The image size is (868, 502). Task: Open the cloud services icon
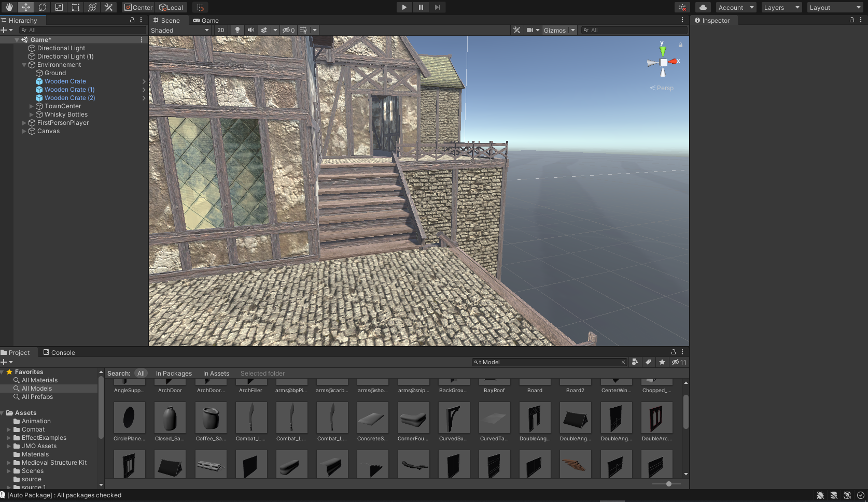click(703, 7)
